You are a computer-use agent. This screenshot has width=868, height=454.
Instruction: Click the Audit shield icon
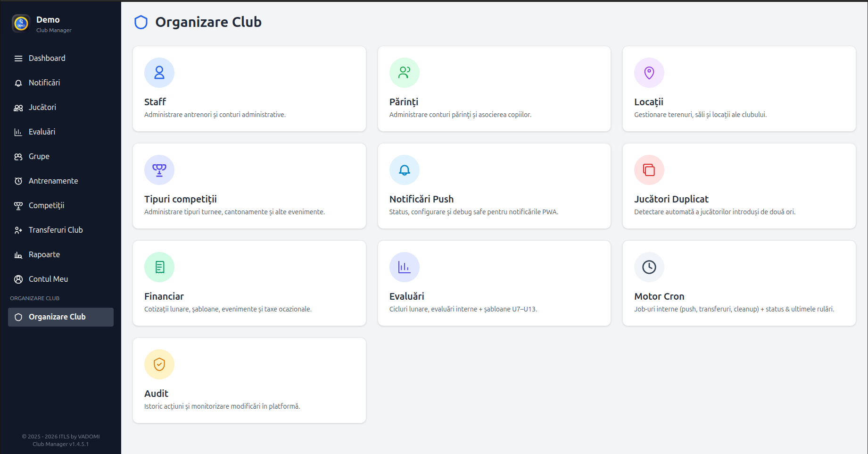pos(159,364)
